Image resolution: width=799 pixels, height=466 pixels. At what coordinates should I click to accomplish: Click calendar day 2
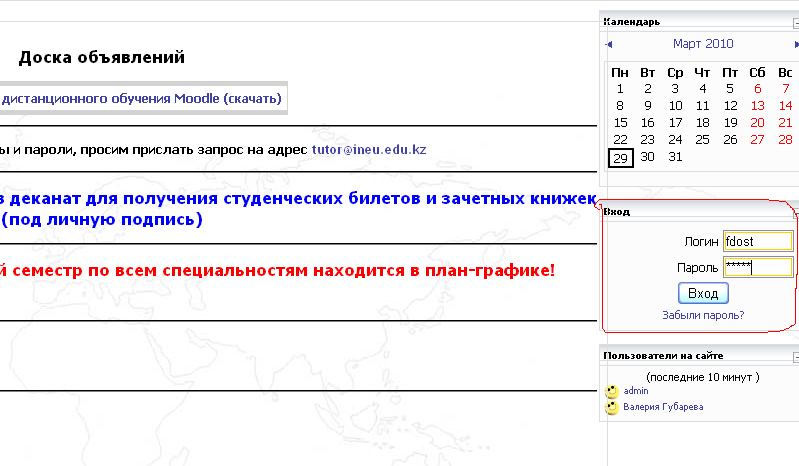(648, 89)
